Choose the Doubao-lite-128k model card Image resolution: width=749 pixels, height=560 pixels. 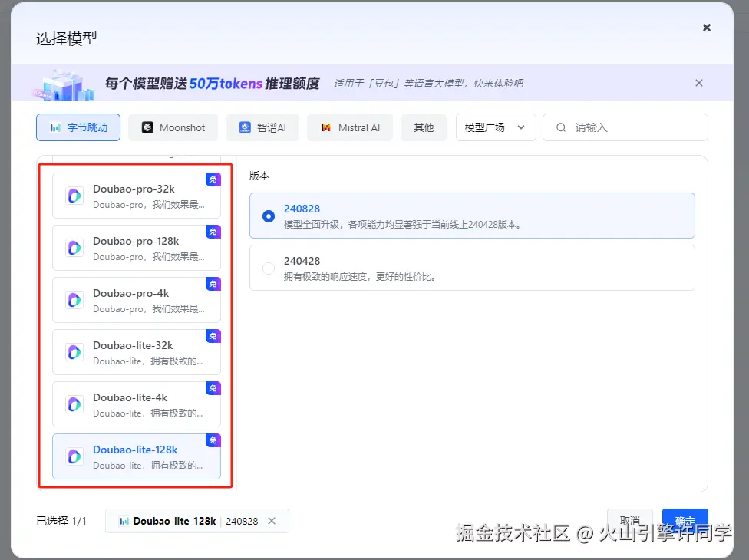pos(137,456)
